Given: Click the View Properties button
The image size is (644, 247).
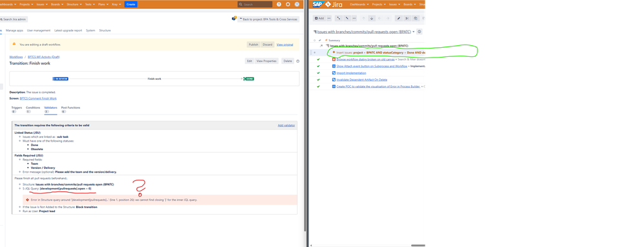Looking at the screenshot, I should coord(267,61).
